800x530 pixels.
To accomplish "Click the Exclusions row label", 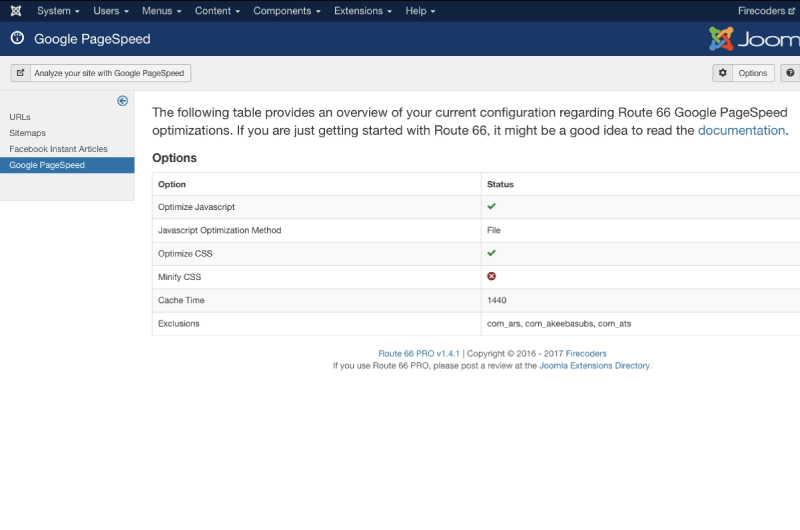I will point(179,323).
